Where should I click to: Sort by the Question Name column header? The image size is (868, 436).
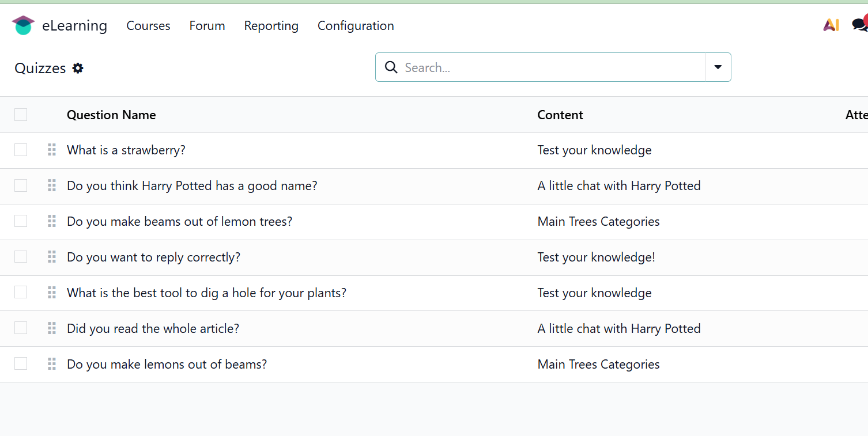coord(111,115)
